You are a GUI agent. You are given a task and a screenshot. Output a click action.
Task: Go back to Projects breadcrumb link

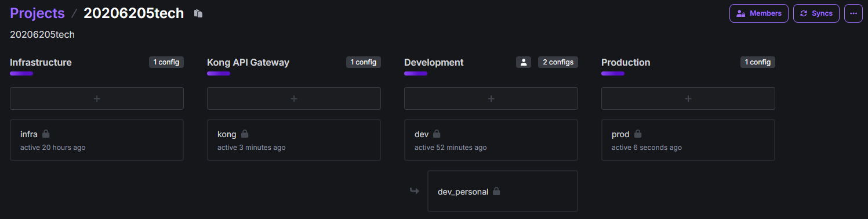point(37,13)
